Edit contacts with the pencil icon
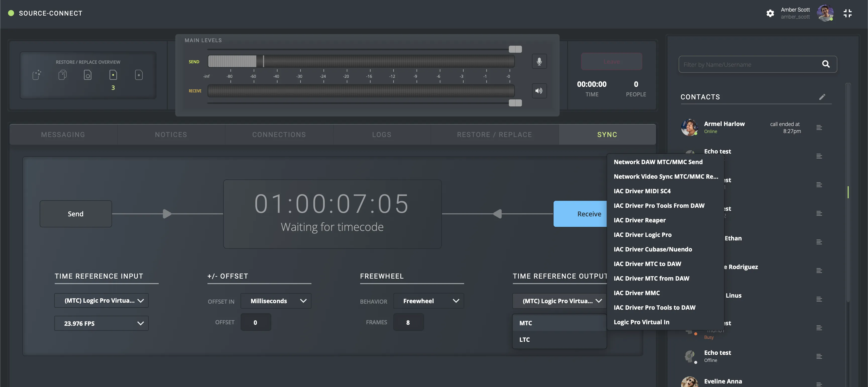This screenshot has width=868, height=387. point(822,97)
